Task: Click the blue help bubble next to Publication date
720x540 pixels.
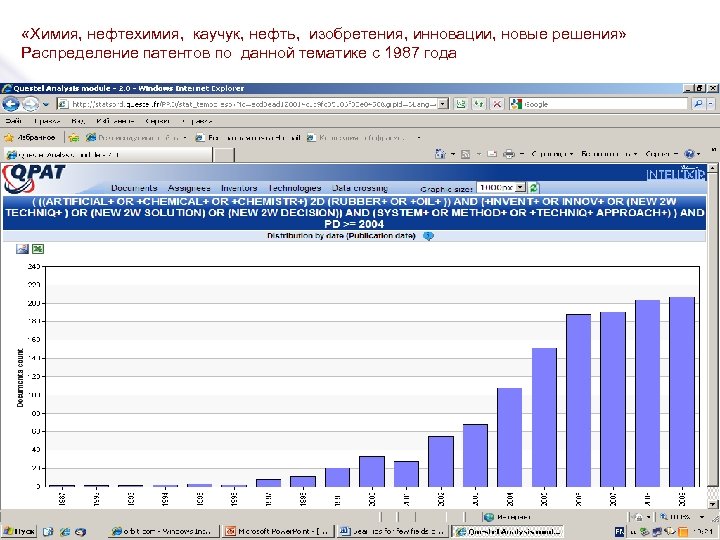Action: coord(428,236)
